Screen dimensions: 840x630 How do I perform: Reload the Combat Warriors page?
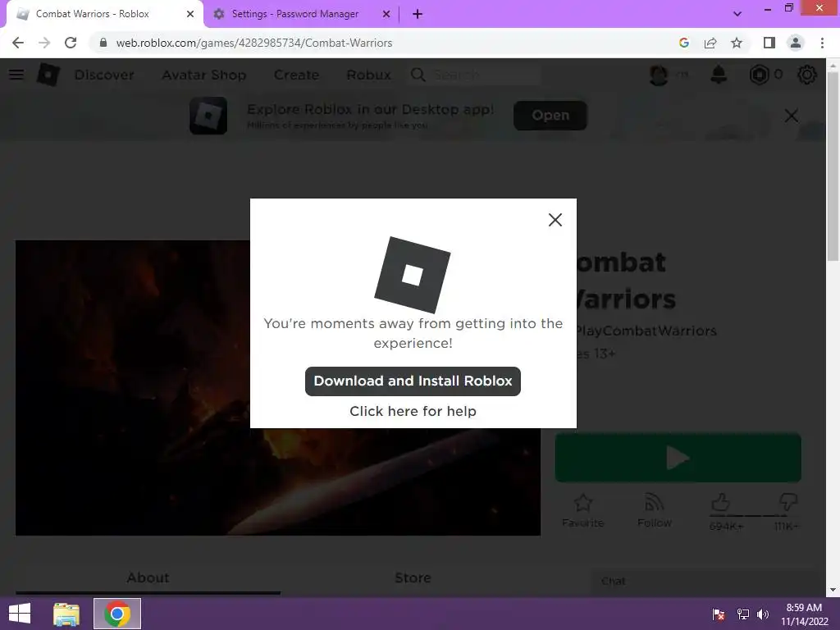point(71,43)
